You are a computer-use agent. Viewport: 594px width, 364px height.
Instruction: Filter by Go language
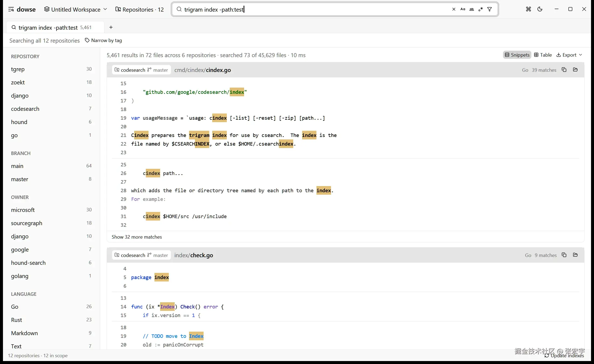[x=51, y=307]
